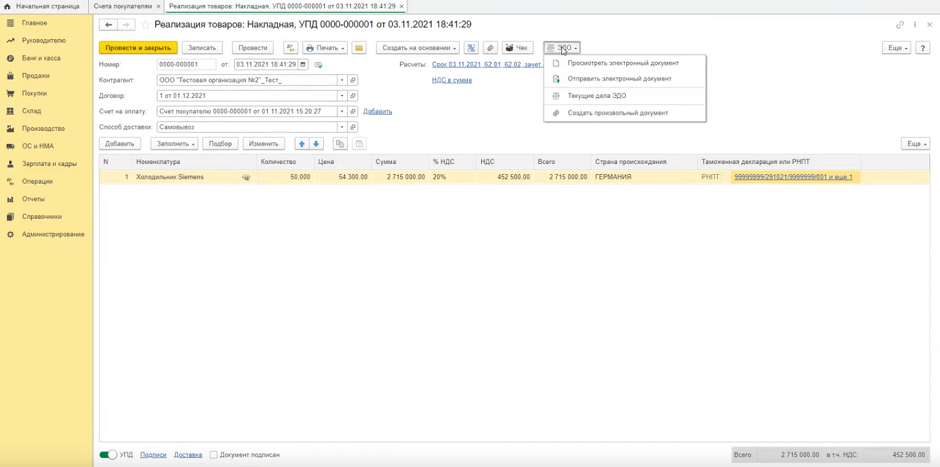940x467 pixels.
Task: Click the Дт/Кт postings icon in toolbar
Action: [x=290, y=48]
